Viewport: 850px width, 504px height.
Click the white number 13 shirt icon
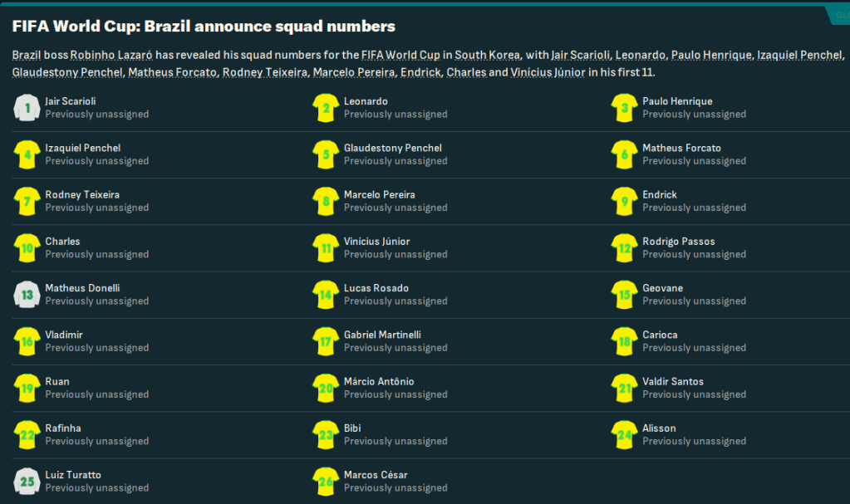(27, 295)
